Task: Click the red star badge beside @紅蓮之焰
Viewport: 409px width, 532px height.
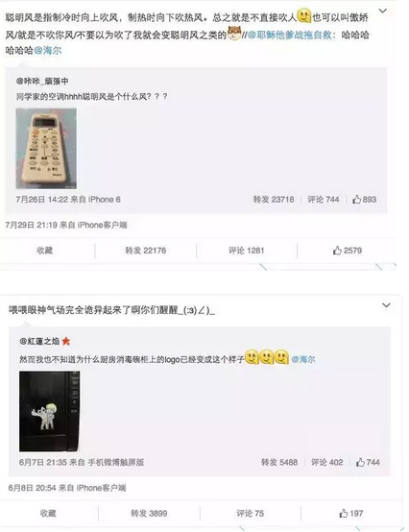Action: click(x=66, y=341)
